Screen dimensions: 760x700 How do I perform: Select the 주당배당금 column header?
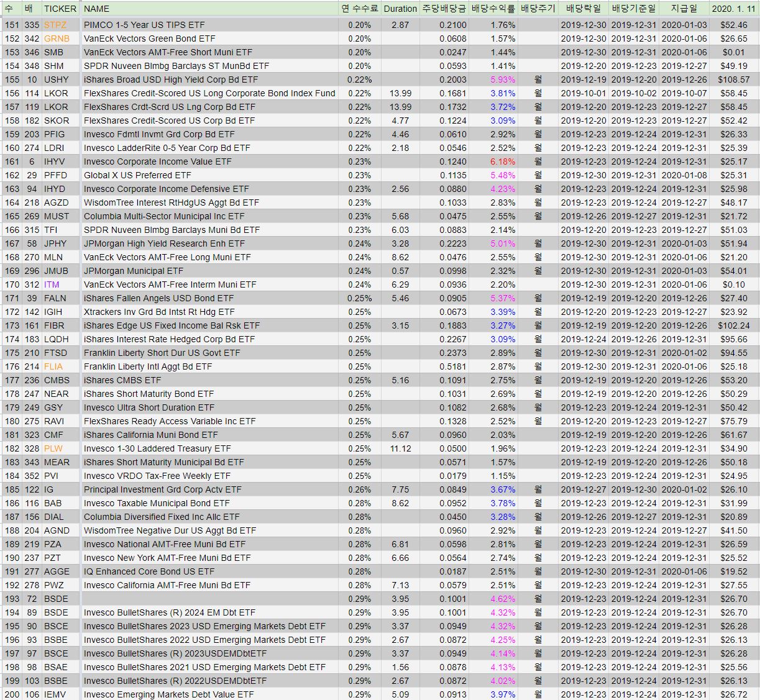[x=444, y=9]
